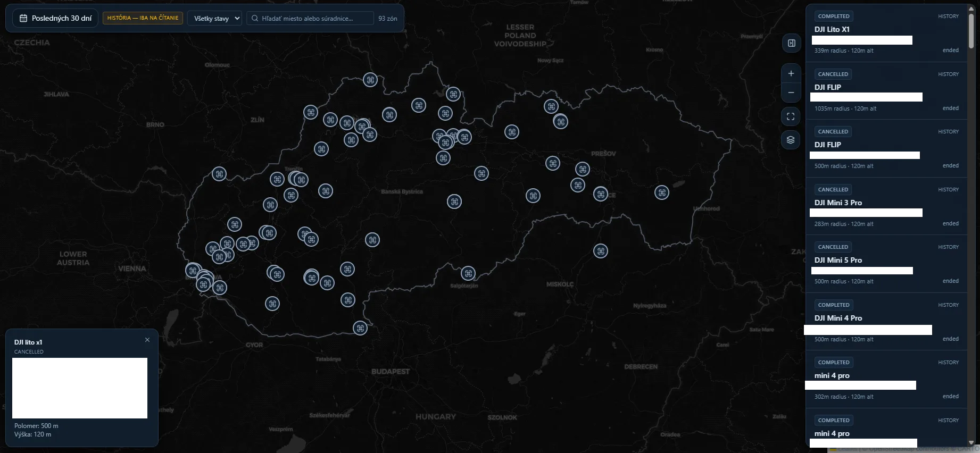Select the southernmost drone marker on the map

(x=360, y=328)
